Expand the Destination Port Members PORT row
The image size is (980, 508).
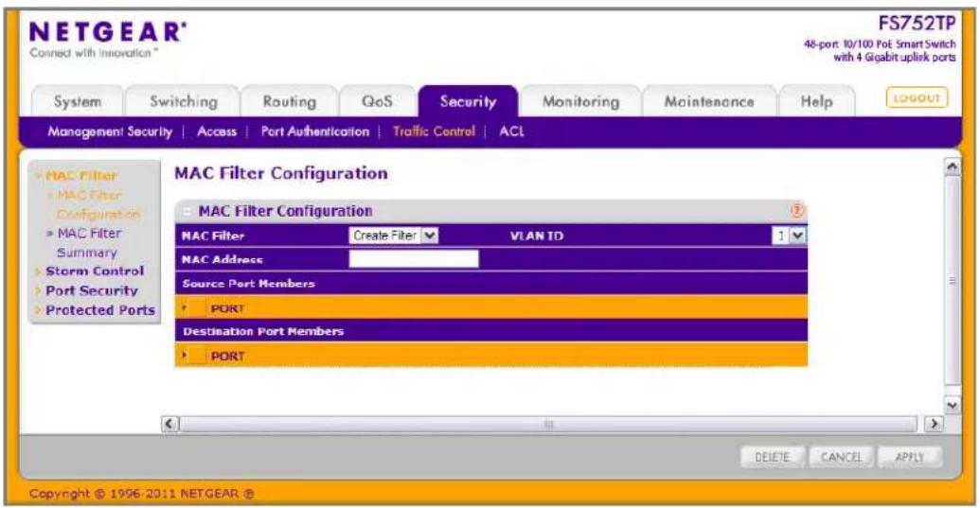(185, 356)
